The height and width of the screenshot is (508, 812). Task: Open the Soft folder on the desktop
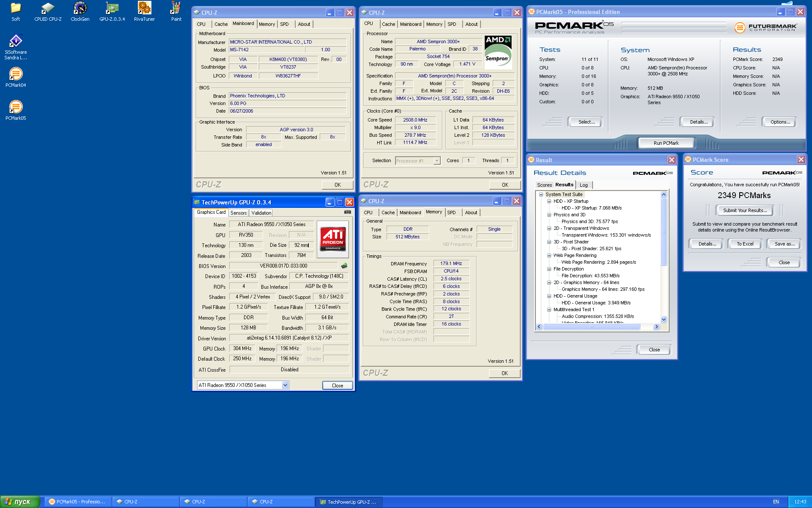click(16, 12)
